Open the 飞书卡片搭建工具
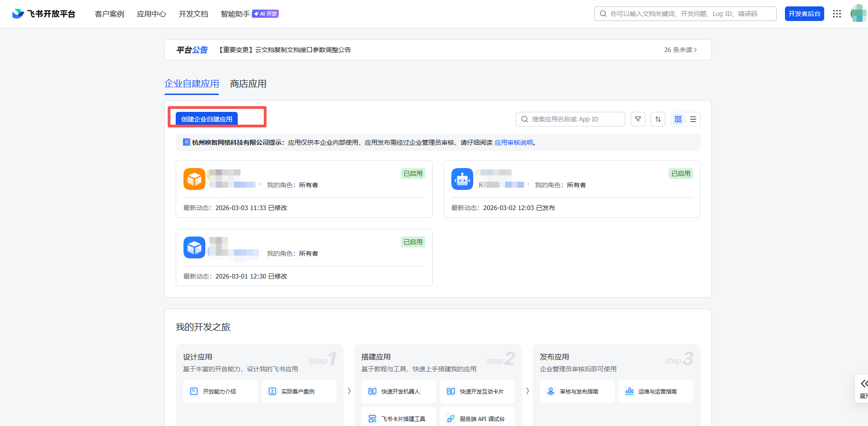Screen dimensions: 868x426 pyautogui.click(x=398, y=418)
